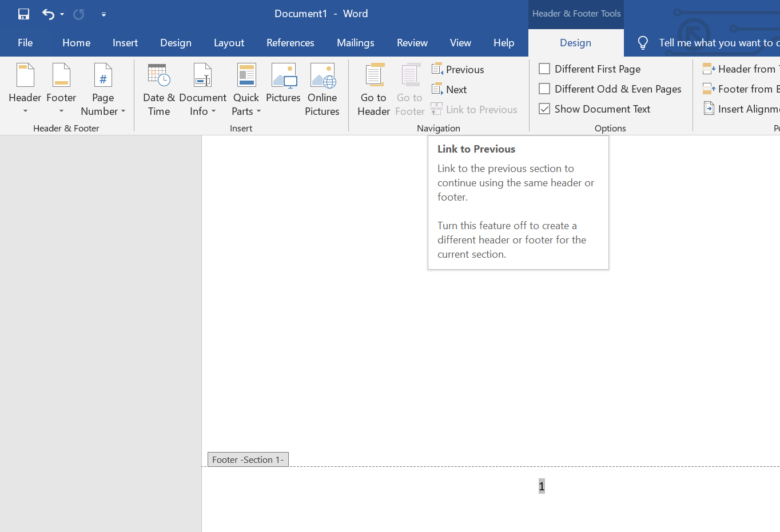Screen dimensions: 780x532
Task: Jump to Previous header or footer
Action: pyautogui.click(x=458, y=69)
